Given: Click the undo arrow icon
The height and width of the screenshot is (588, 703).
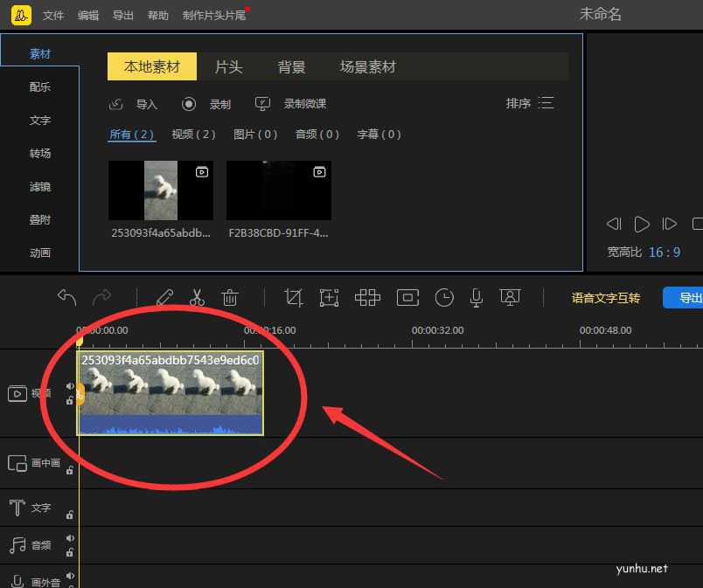Looking at the screenshot, I should [66, 297].
